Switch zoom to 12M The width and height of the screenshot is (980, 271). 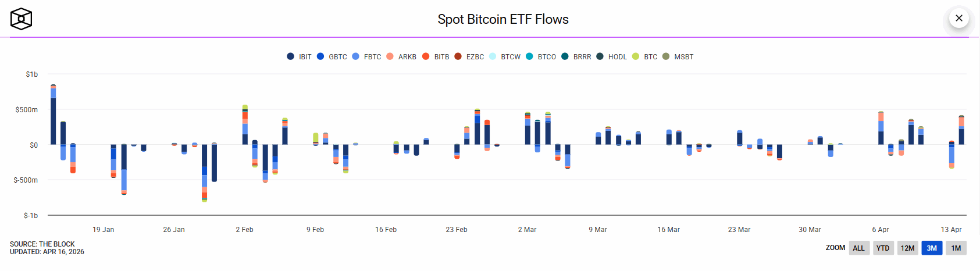tap(907, 248)
